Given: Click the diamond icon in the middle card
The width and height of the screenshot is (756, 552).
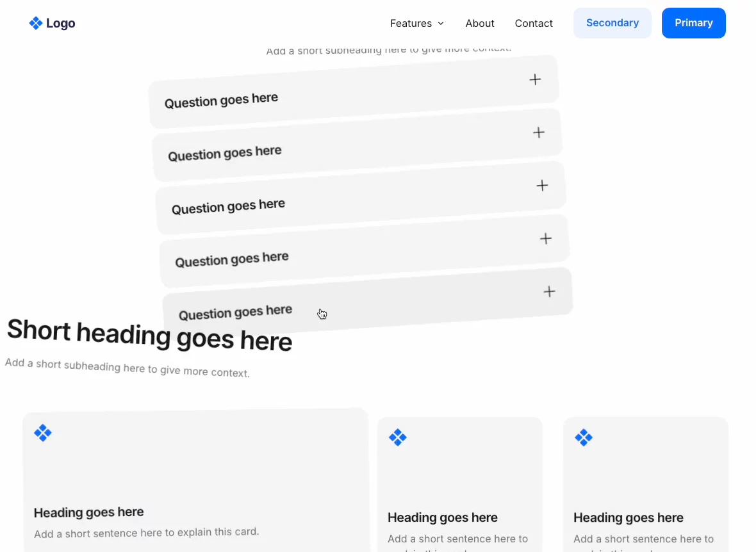Looking at the screenshot, I should click(x=398, y=437).
